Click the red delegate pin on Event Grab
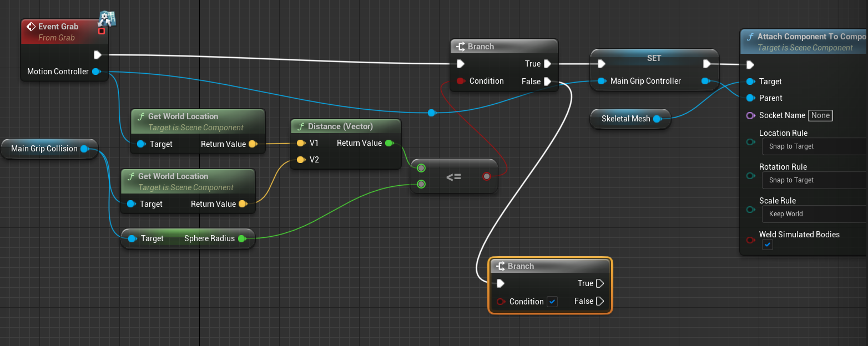Screen dimensions: 868x346 point(102,31)
